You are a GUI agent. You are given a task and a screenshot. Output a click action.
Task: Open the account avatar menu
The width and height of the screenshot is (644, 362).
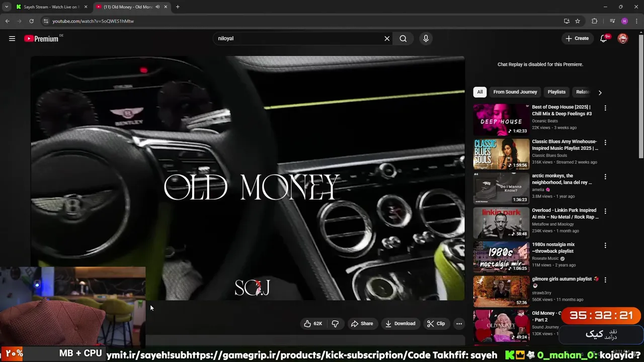[623, 39]
